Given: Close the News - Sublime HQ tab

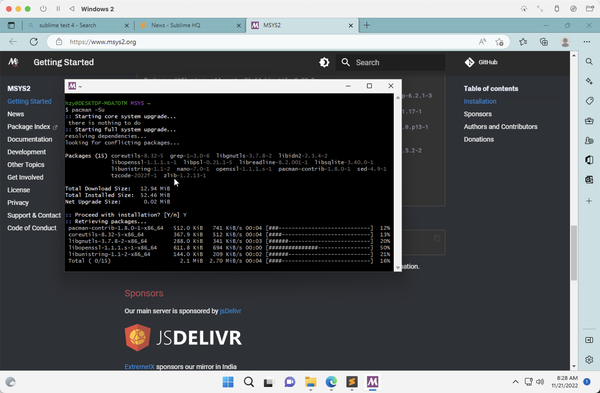Looking at the screenshot, I should [239, 26].
